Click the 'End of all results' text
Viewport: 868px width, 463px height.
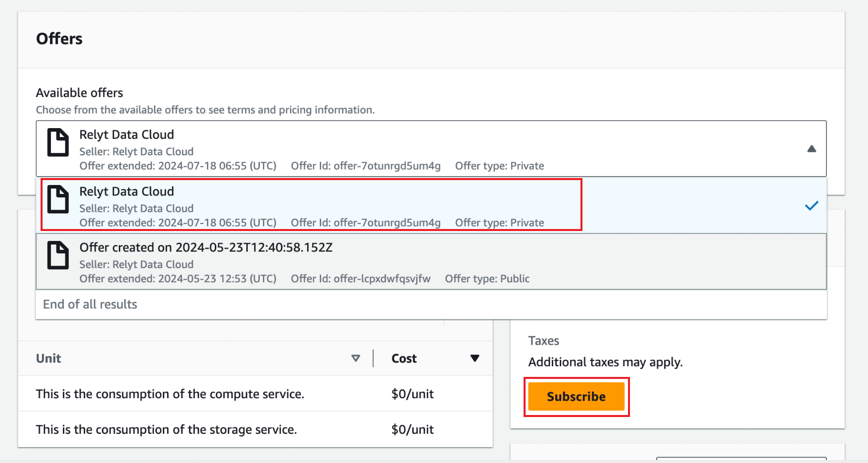coord(90,304)
